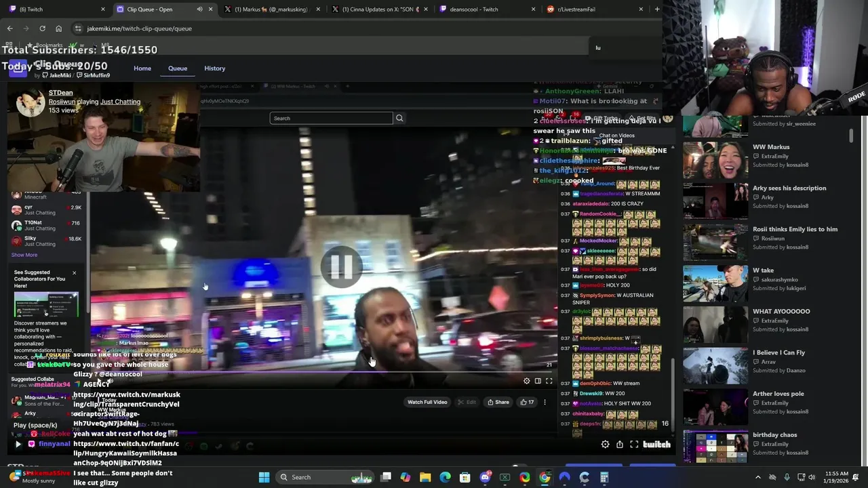Go back in browser history
Viewport: 868px width, 488px height.
tap(9, 28)
